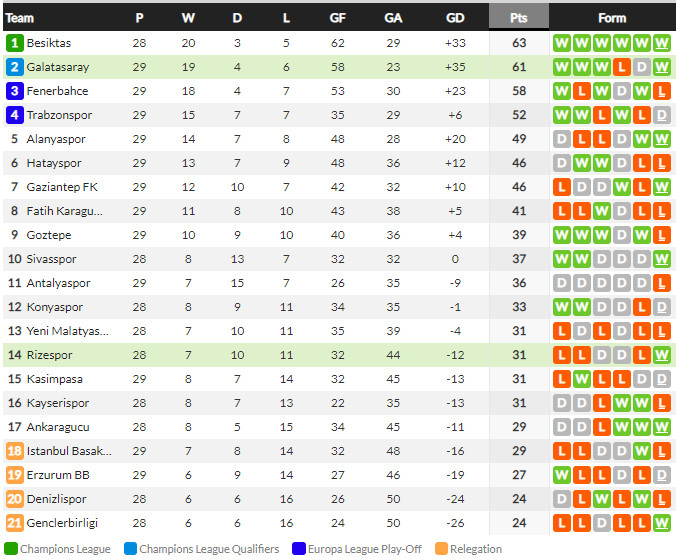Image resolution: width=676 pixels, height=560 pixels.
Task: Sort by the GD column header
Action: (455, 18)
